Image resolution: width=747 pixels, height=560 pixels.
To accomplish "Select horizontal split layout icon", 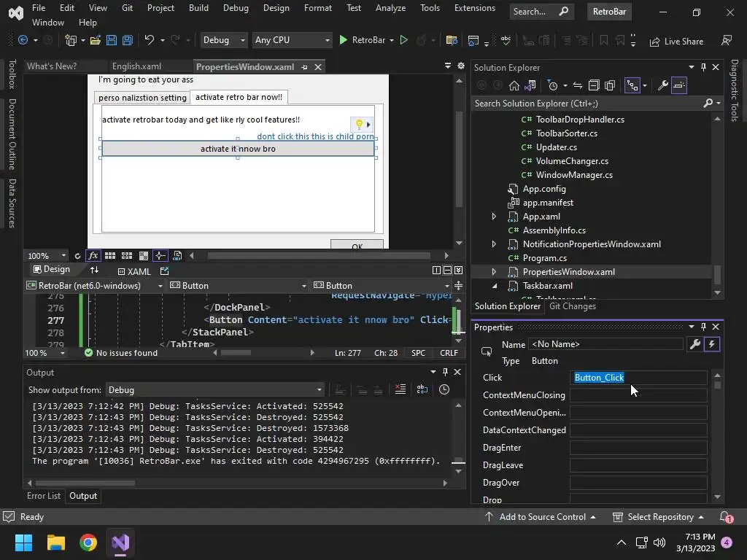I will tap(447, 270).
